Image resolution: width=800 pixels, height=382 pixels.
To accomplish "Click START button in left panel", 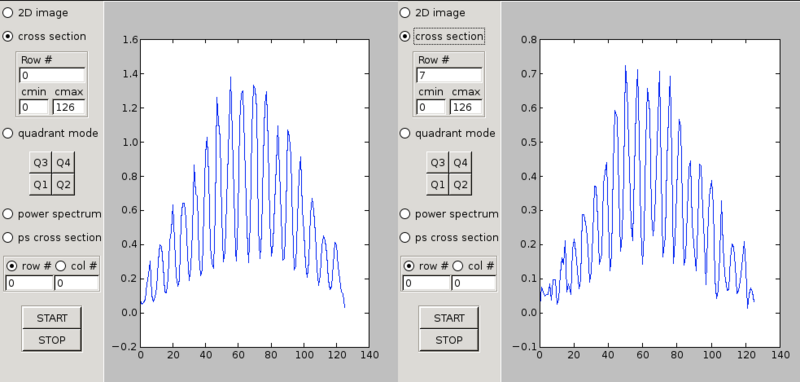I will (x=52, y=318).
